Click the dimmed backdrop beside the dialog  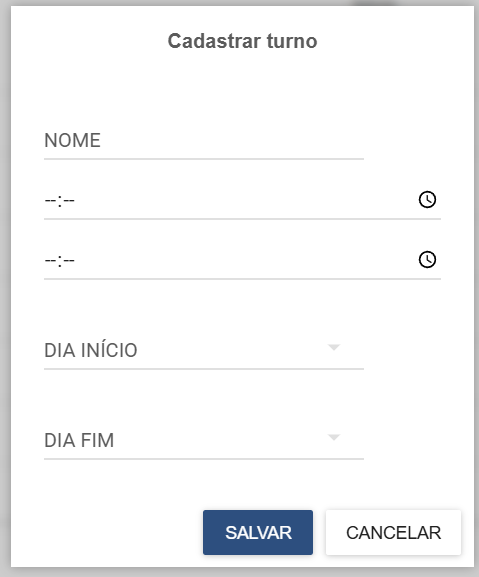click(5, 287)
